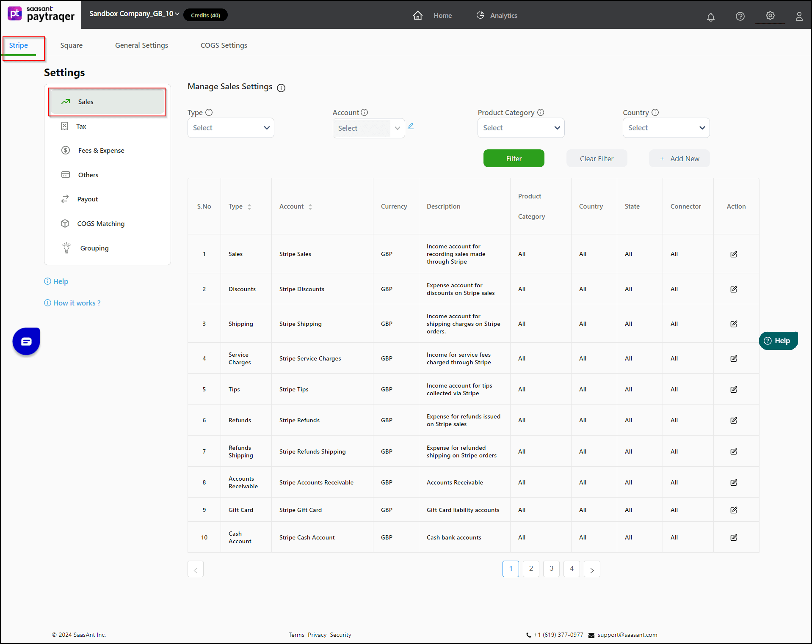This screenshot has height=644, width=812.
Task: Open the Help link under settings sidebar
Action: 56,281
